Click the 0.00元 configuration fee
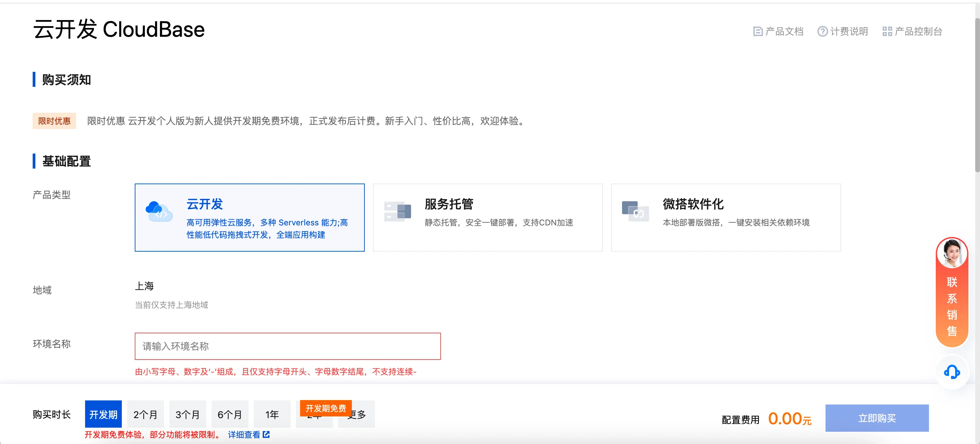 [790, 418]
